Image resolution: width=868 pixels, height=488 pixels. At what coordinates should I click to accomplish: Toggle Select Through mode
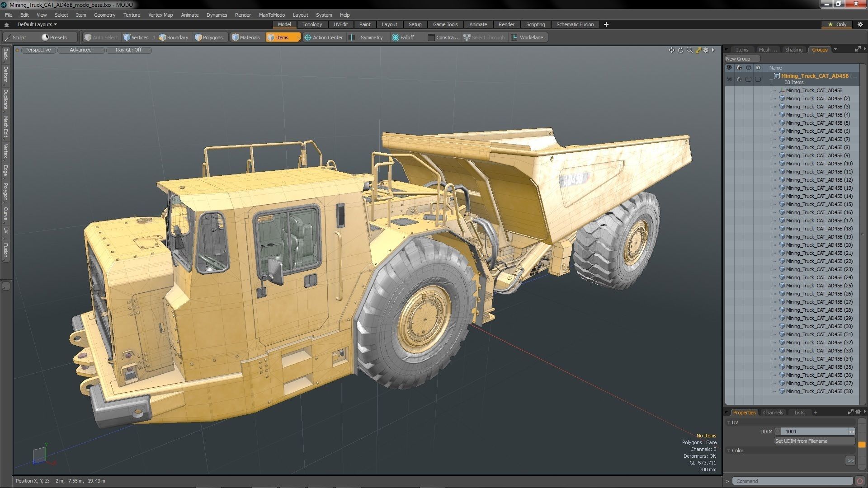click(x=484, y=38)
